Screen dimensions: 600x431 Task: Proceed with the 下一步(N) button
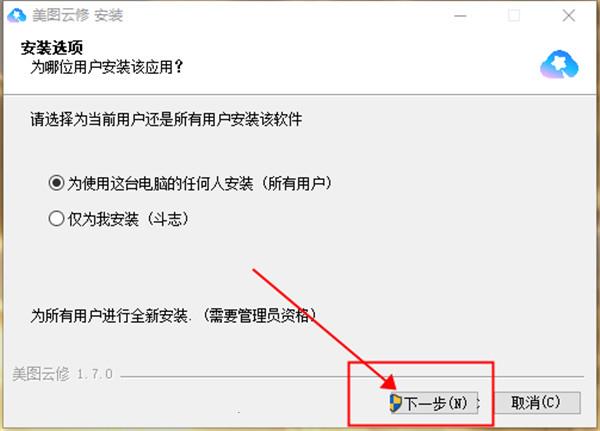tap(433, 403)
